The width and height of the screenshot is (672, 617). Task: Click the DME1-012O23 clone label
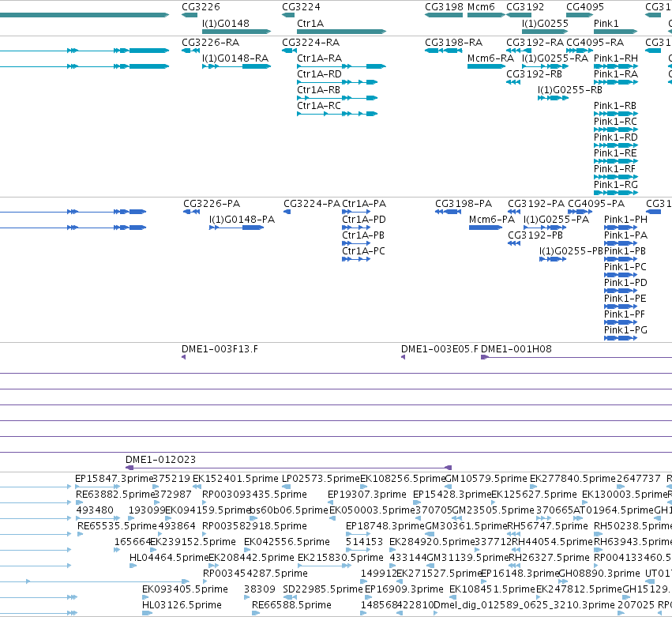click(161, 460)
